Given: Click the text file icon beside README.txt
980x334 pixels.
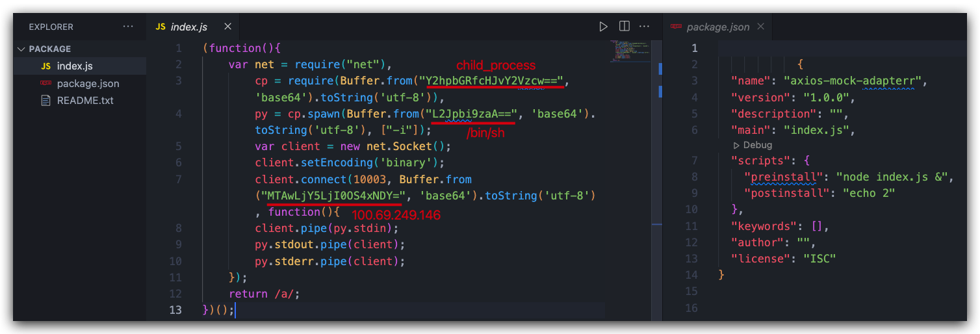Looking at the screenshot, I should 45,101.
